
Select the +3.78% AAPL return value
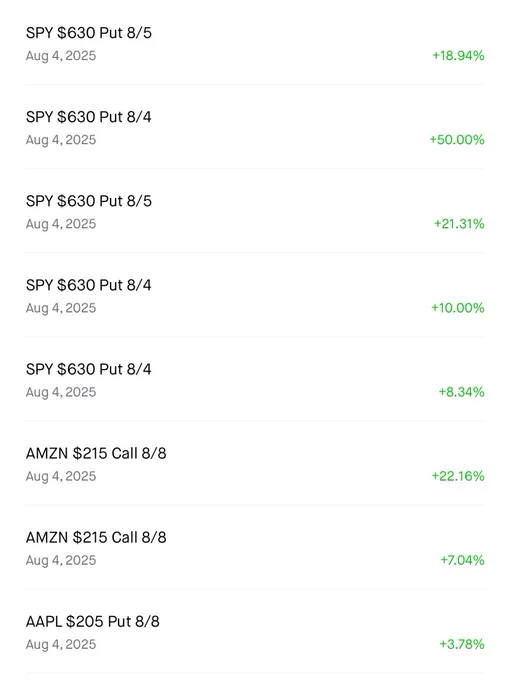pos(462,644)
